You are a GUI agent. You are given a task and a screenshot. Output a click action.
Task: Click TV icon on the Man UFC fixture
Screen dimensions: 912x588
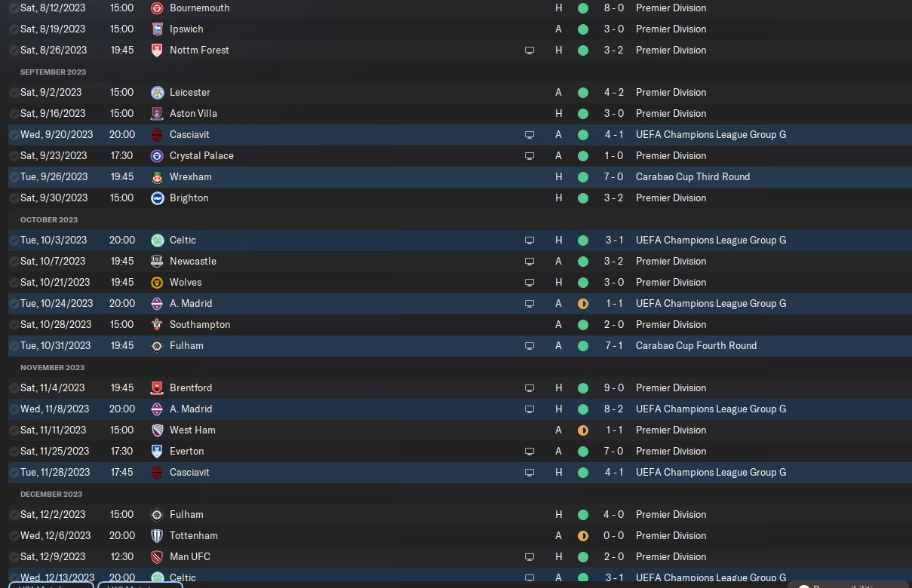(530, 556)
